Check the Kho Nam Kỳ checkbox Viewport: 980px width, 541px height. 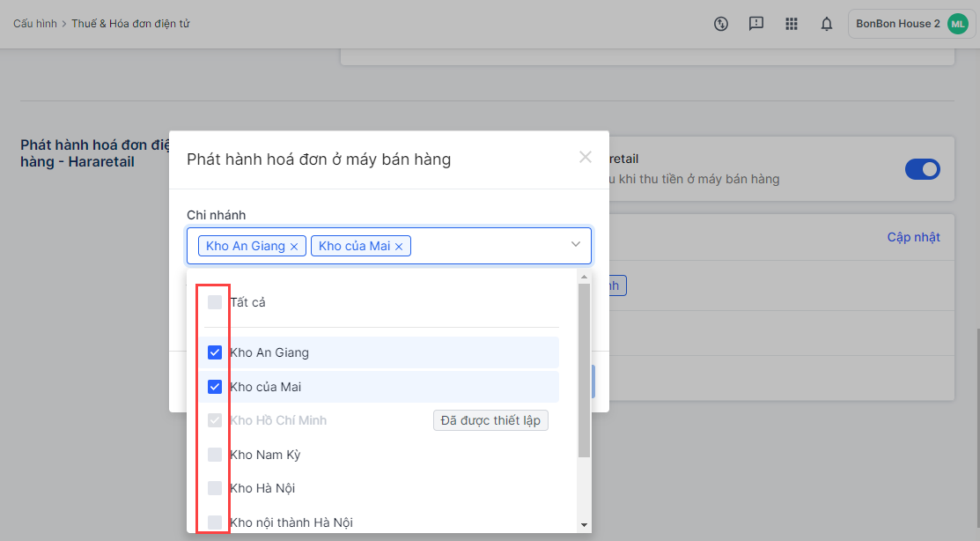click(x=214, y=455)
